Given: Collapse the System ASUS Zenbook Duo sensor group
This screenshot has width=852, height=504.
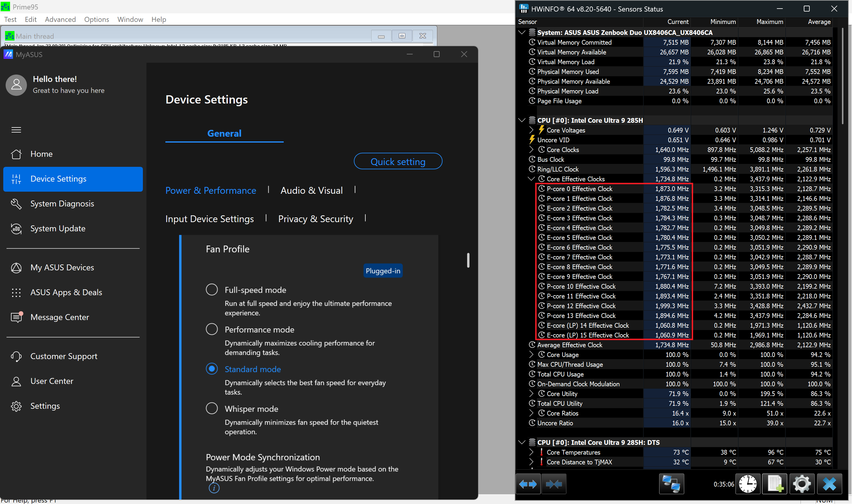Looking at the screenshot, I should coord(522,33).
